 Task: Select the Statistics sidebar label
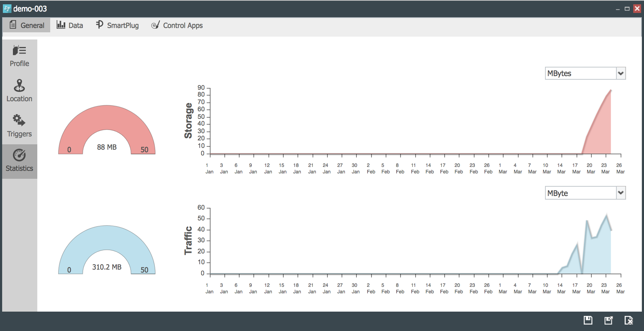point(19,168)
